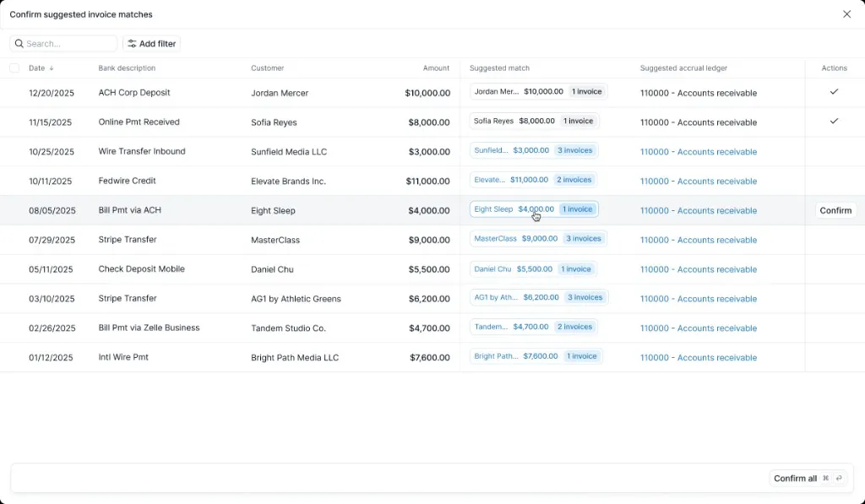Select date 10/25/2025
The width and height of the screenshot is (865, 504).
52,152
